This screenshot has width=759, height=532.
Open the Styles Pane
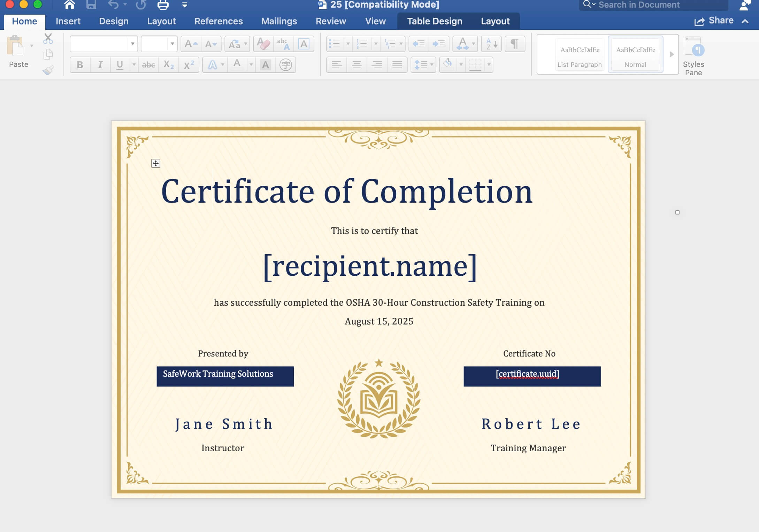tap(693, 56)
